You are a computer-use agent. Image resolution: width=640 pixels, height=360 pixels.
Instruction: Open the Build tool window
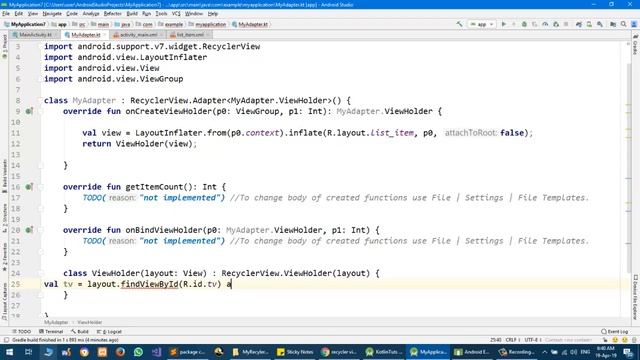80,331
